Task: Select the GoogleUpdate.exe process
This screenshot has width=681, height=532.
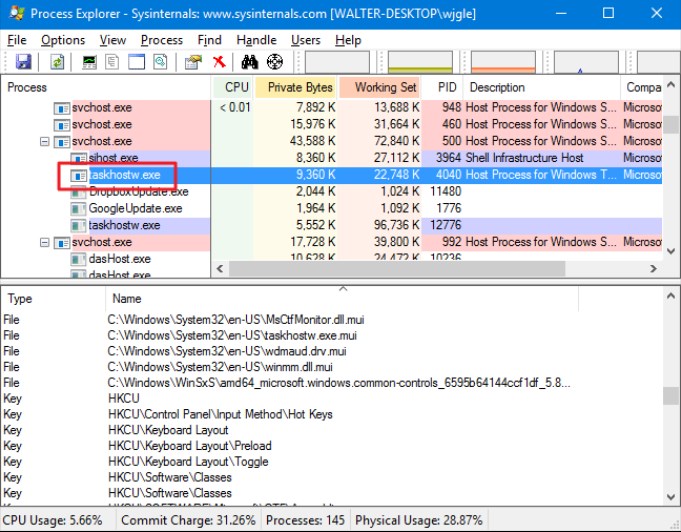Action: 136,208
